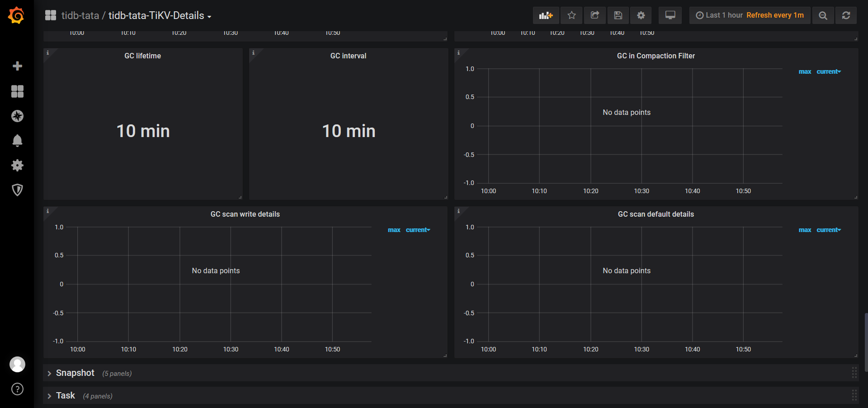Click the Add panel toolbar button
Image resolution: width=868 pixels, height=408 pixels.
[x=546, y=15]
